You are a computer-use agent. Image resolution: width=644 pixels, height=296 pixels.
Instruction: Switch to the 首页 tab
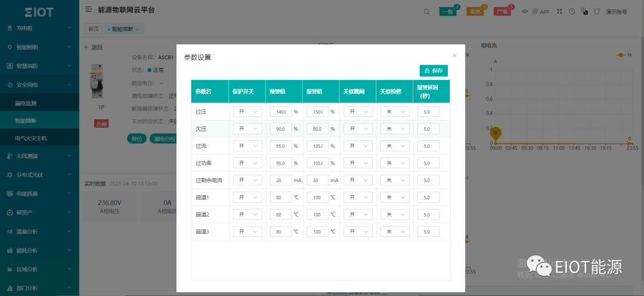point(93,29)
